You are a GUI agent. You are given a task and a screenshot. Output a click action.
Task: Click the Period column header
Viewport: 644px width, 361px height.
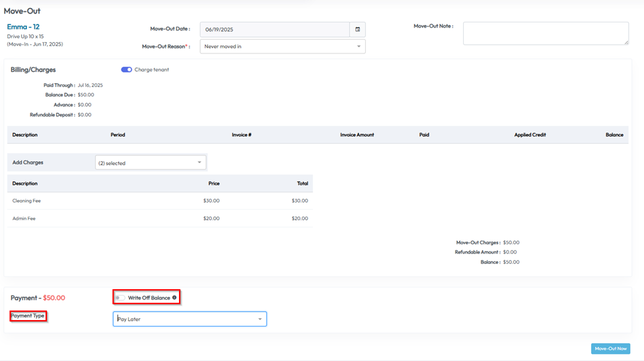click(118, 135)
